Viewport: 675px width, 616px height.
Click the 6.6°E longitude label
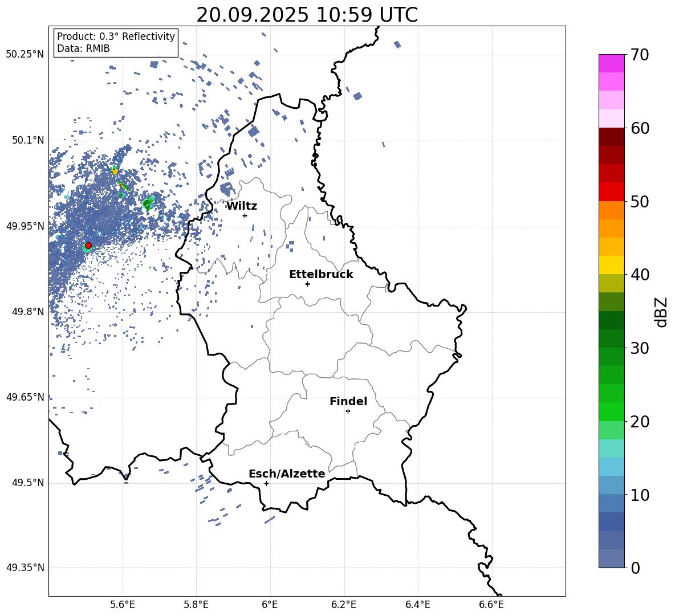tap(491, 605)
